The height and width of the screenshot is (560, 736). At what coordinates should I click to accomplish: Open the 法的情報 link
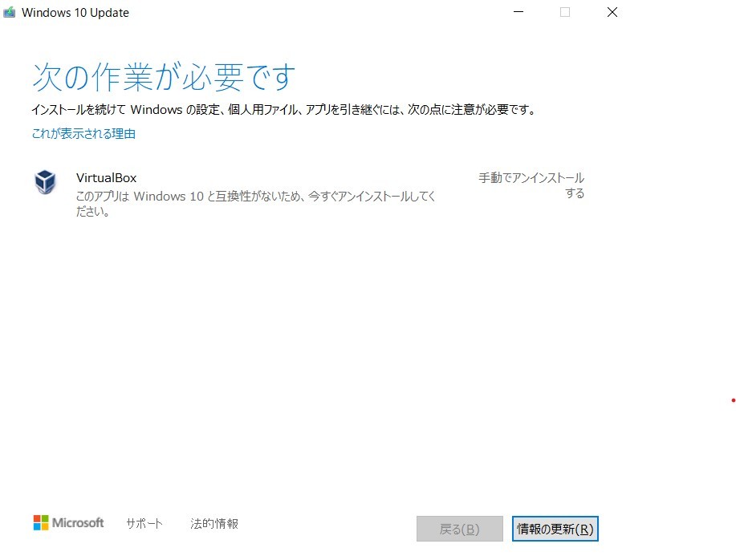click(x=214, y=523)
